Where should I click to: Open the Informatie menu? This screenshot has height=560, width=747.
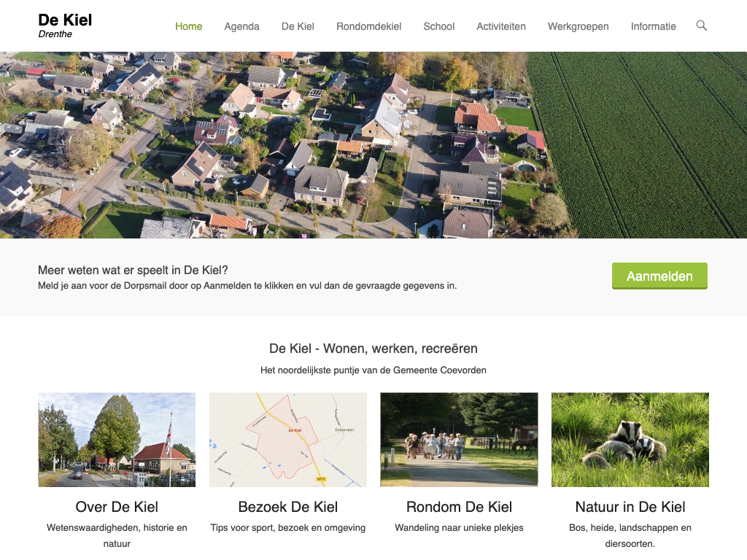click(653, 26)
